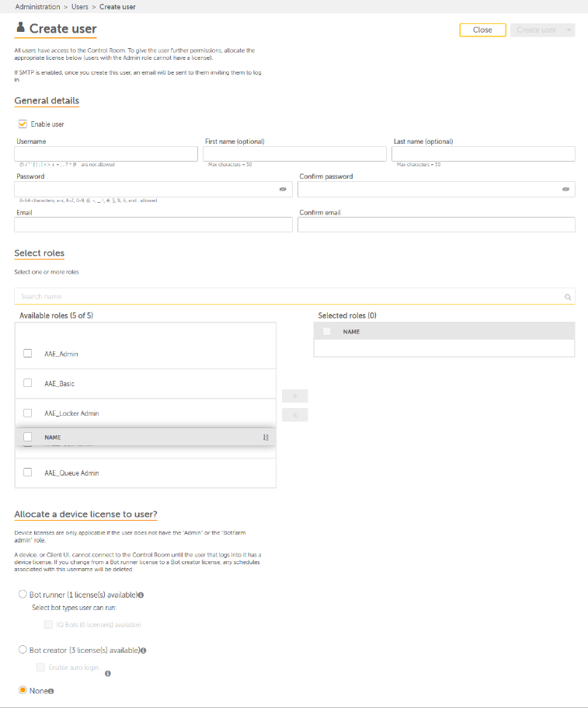Click into the Username input field
This screenshot has height=708, width=588.
tap(106, 154)
